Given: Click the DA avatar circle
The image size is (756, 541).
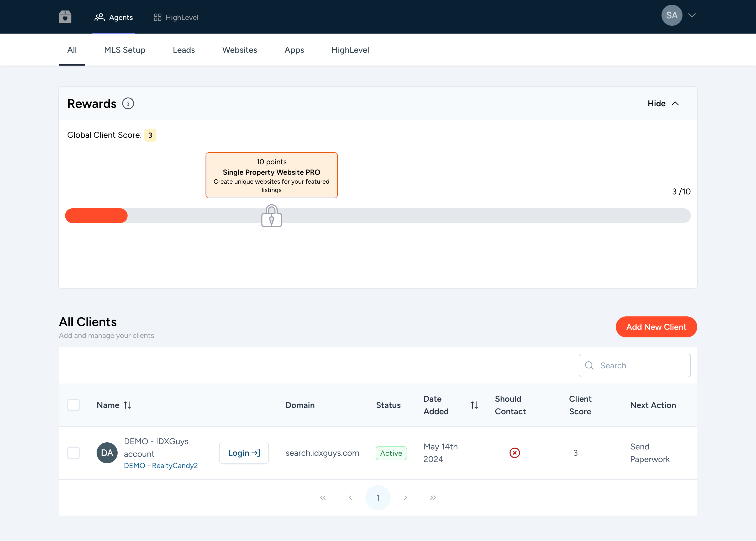Looking at the screenshot, I should [107, 453].
